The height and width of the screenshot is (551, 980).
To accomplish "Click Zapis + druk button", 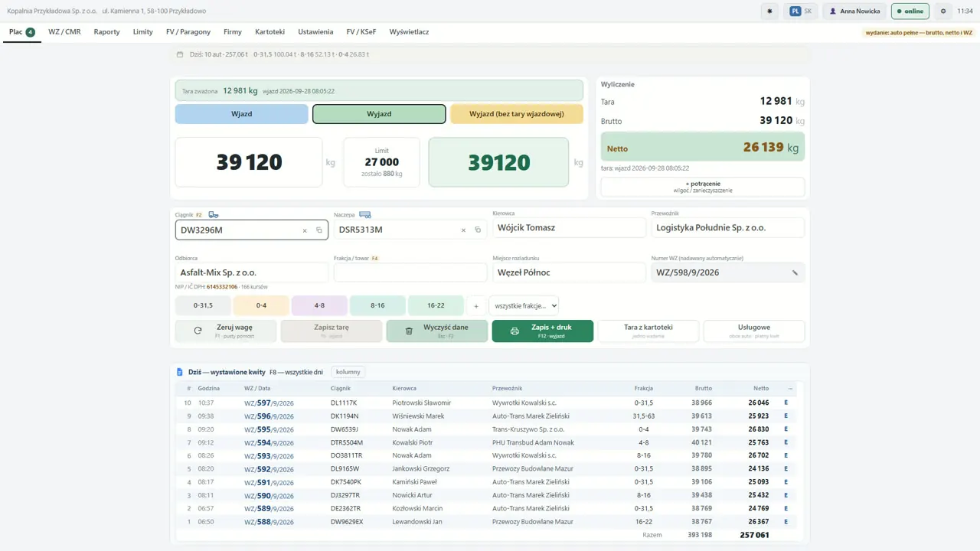I will (543, 331).
